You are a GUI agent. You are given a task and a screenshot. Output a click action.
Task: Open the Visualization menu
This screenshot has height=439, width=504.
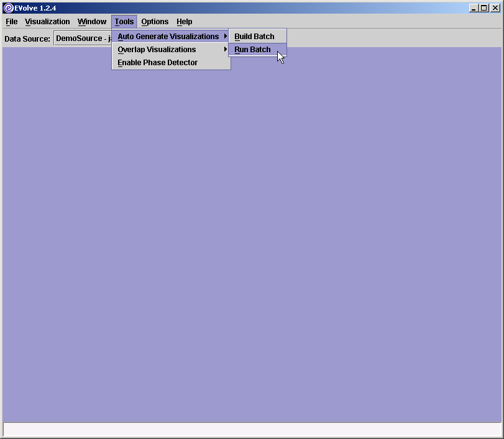coord(47,22)
